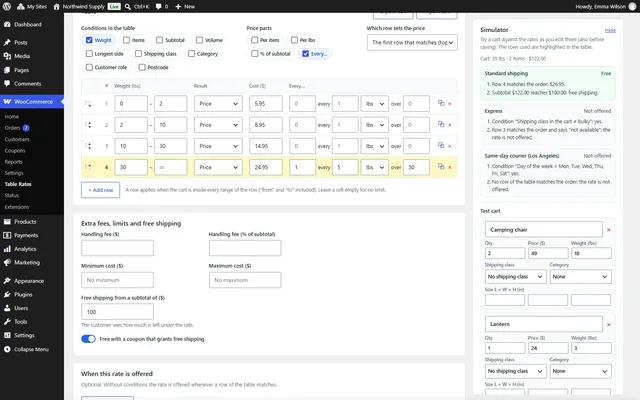The image size is (640, 400).
Task: Duplicate row 1 of the rate table
Action: coord(441,103)
